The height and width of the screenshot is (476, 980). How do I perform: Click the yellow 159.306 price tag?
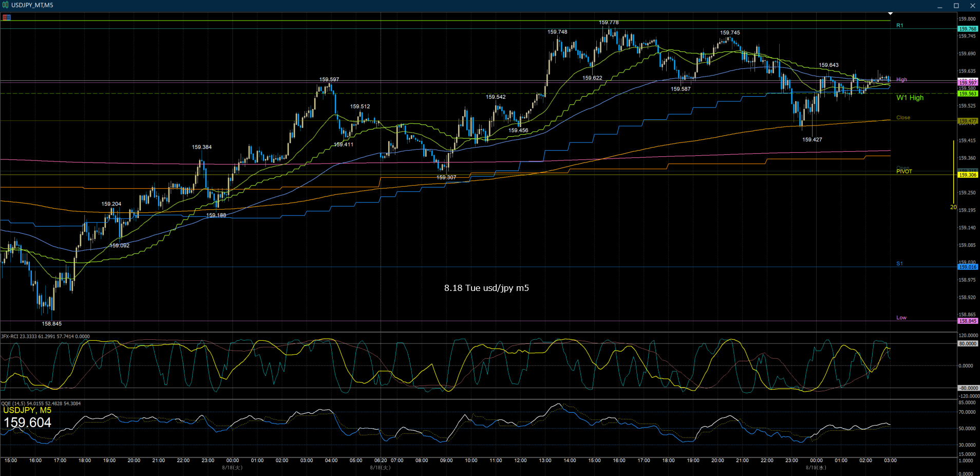[968, 175]
